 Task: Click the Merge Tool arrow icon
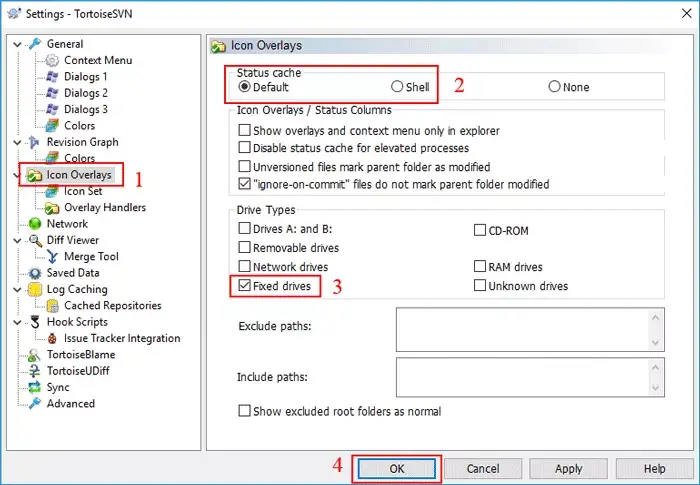point(52,256)
